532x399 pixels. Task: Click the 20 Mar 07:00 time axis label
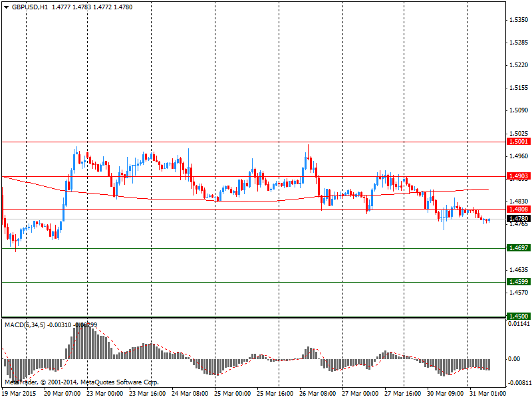tap(63, 393)
